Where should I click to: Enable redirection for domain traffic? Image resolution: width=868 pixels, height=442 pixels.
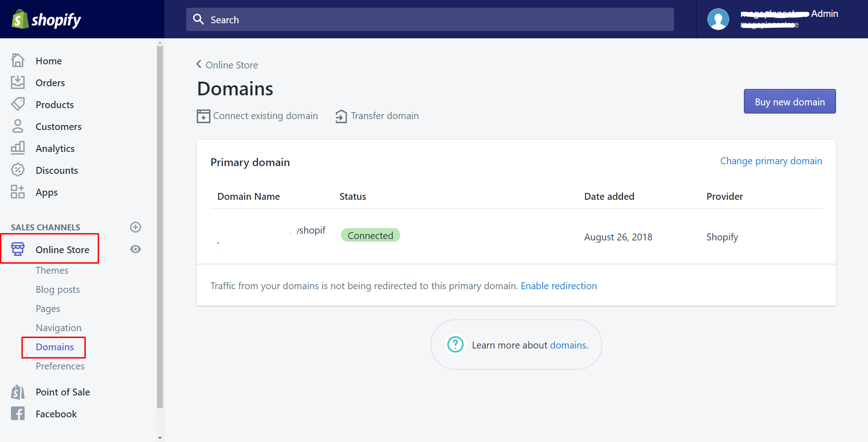tap(559, 286)
